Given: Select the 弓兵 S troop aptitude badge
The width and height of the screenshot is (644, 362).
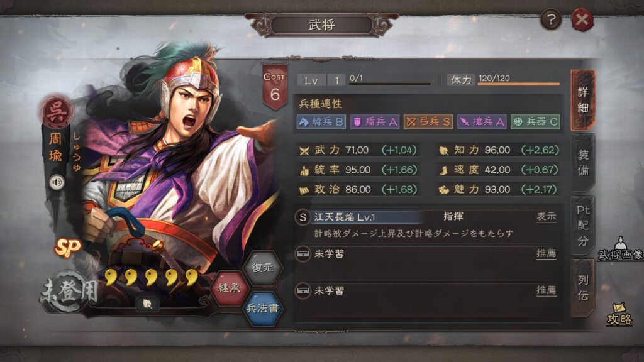Looking at the screenshot, I should [x=428, y=121].
